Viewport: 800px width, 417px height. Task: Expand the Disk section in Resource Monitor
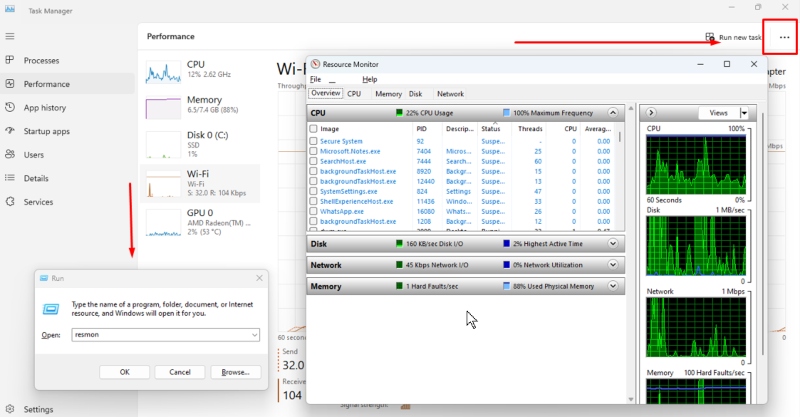(613, 243)
